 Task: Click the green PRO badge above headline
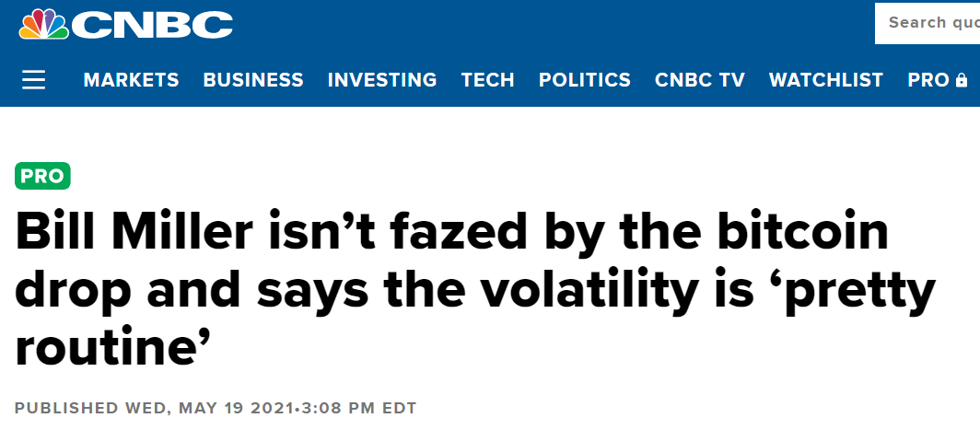point(42,176)
